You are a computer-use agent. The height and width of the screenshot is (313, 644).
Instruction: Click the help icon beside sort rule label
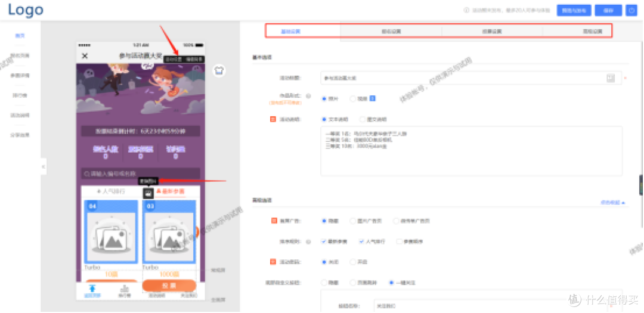(308, 241)
